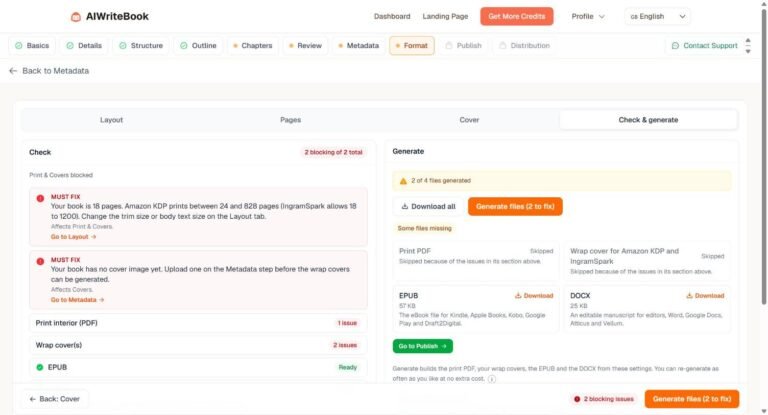Expand the Wrap cover(s) row
Screen dimensions: 768x415
[x=198, y=345]
